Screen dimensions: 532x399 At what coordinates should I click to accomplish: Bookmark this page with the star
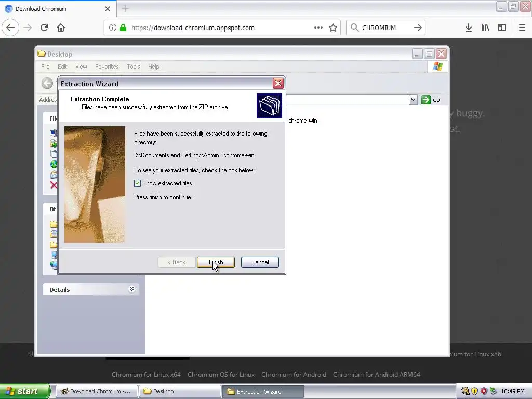pyautogui.click(x=333, y=28)
